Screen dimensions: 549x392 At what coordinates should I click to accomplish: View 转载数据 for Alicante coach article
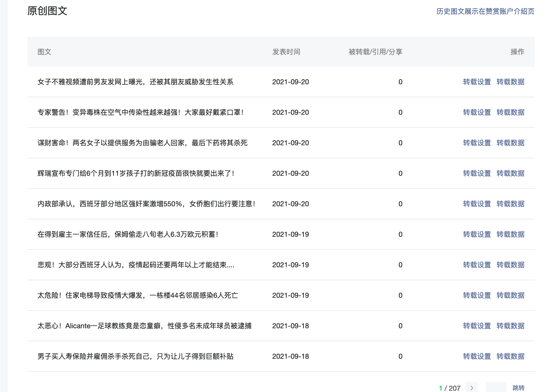510,326
